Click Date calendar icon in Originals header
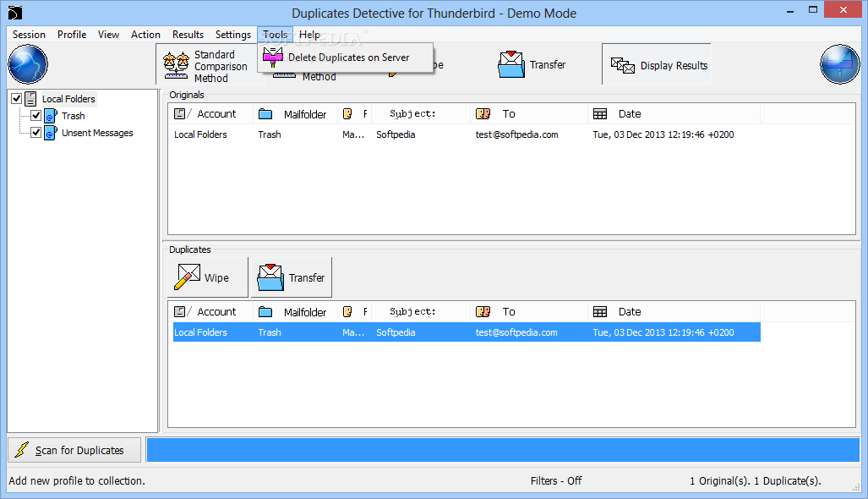 [600, 113]
